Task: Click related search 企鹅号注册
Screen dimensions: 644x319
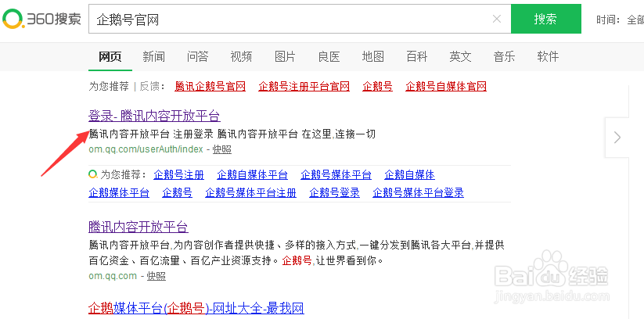Action: pos(178,175)
